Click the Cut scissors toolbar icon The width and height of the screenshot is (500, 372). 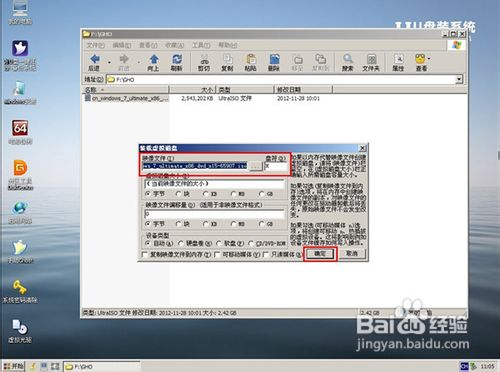click(204, 59)
